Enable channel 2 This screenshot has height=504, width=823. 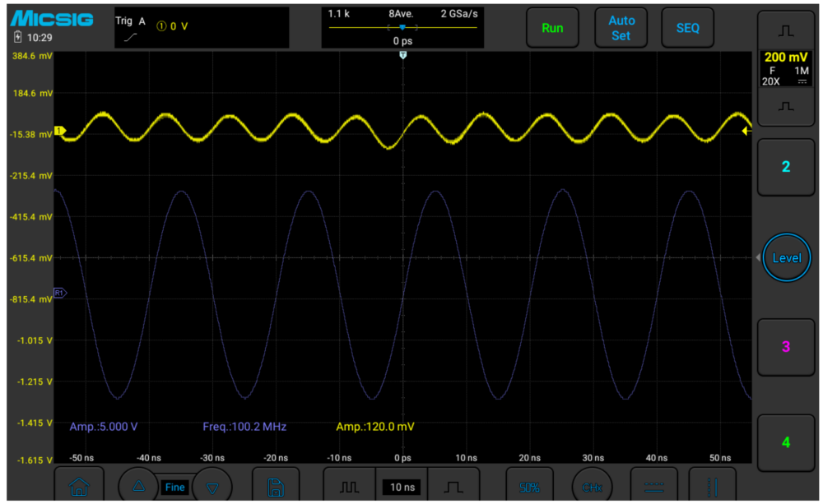(785, 167)
